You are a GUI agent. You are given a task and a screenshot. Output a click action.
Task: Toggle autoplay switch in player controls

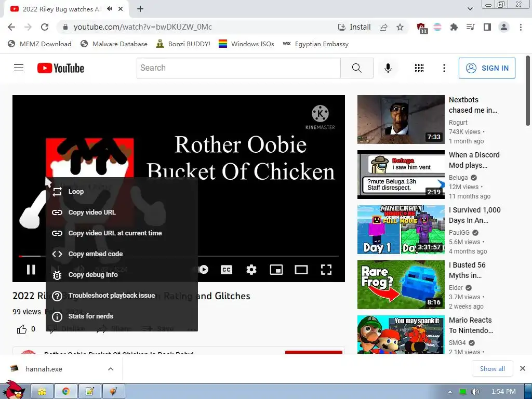203,270
